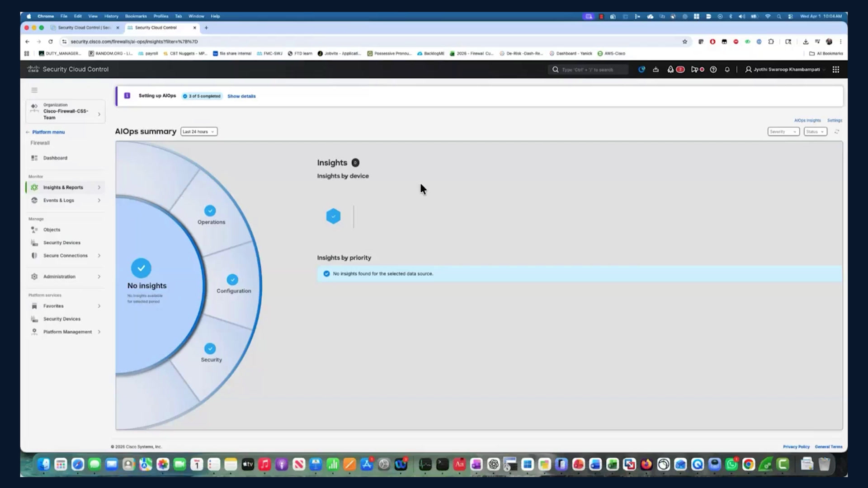Expand the Organization Cisco-Firewall-CSS-Team selector
This screenshot has width=868, height=488.
point(66,111)
